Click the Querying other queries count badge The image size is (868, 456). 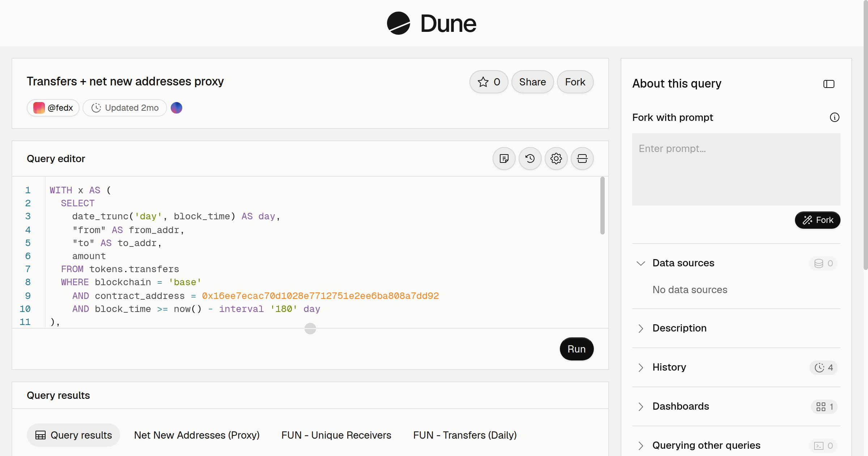point(823,446)
